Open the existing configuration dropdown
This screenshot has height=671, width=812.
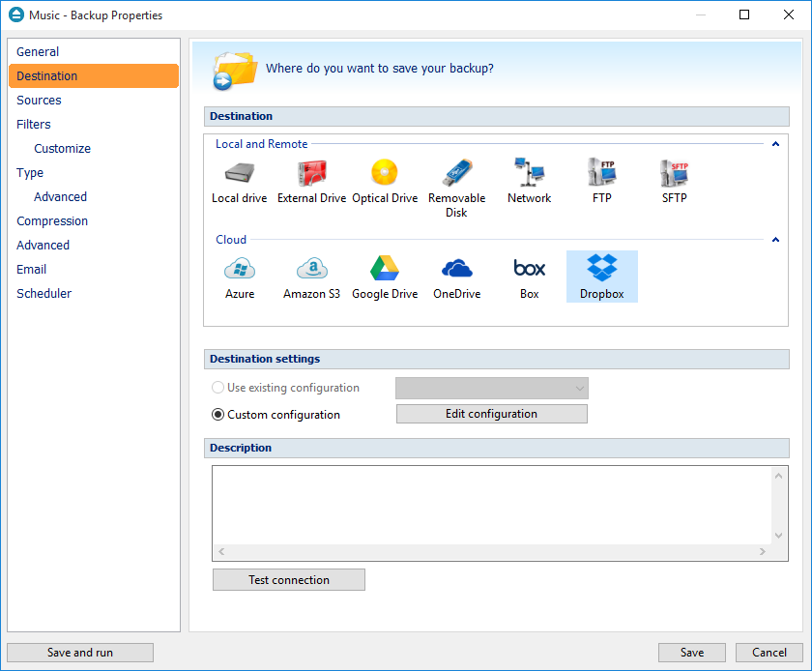tap(492, 388)
